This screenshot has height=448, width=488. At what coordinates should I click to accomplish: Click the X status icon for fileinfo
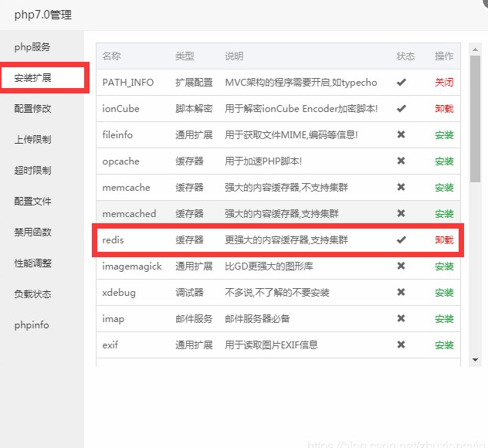click(x=401, y=135)
